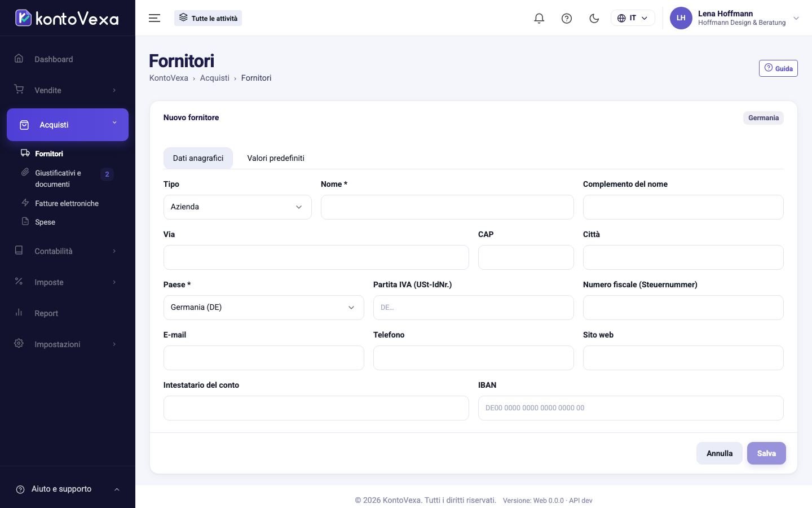Click the help question mark icon in header
This screenshot has height=508, width=812.
[x=567, y=18]
